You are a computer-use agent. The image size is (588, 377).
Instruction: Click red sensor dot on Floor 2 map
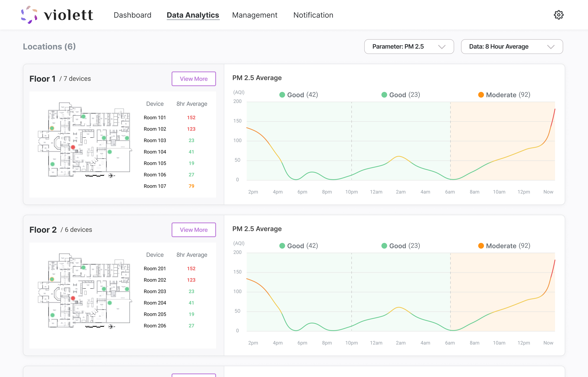[x=73, y=298]
